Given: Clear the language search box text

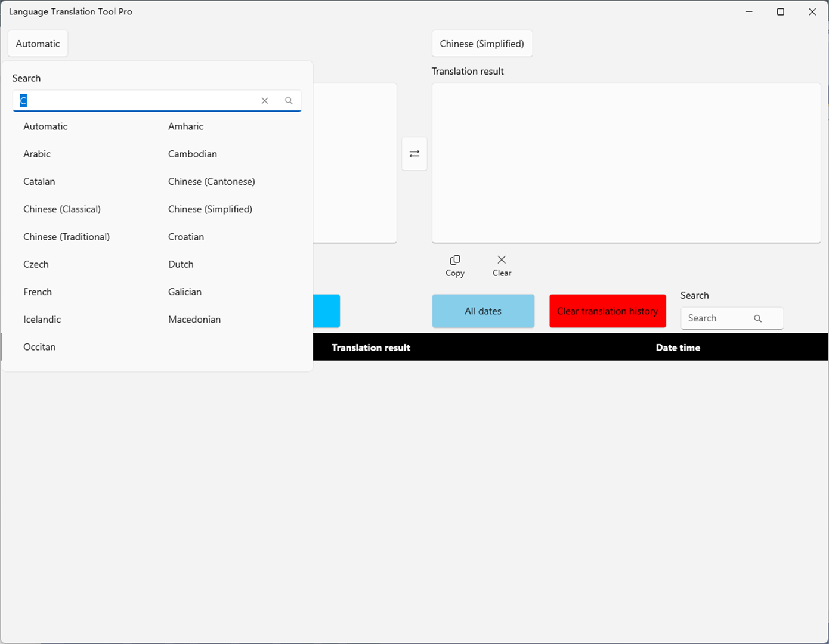Looking at the screenshot, I should tap(265, 101).
